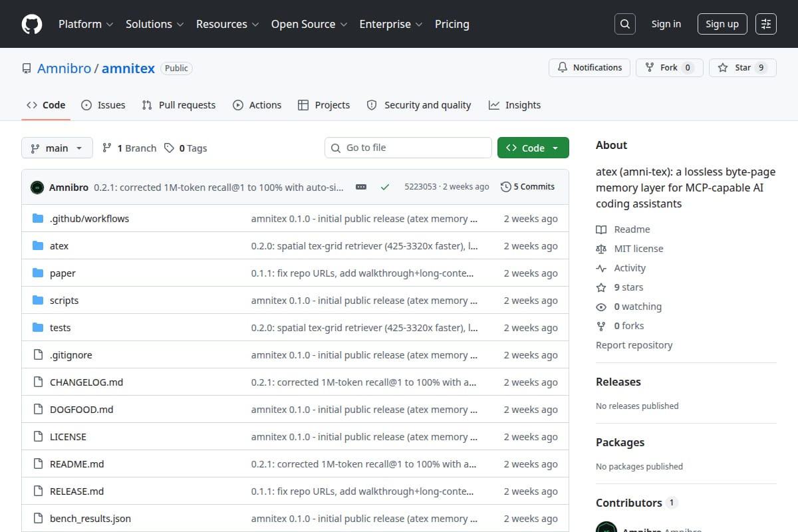Open the appearance settings icon beside Sign up
Image resolution: width=798 pixels, height=532 pixels.
(x=766, y=24)
